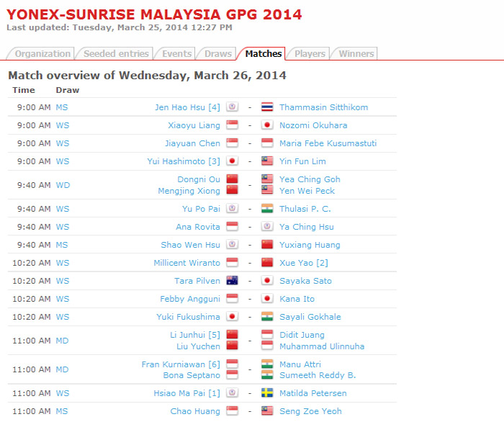Click Singapore flag beside Xiaoyu Liang
This screenshot has width=504, height=422.
[x=232, y=125]
